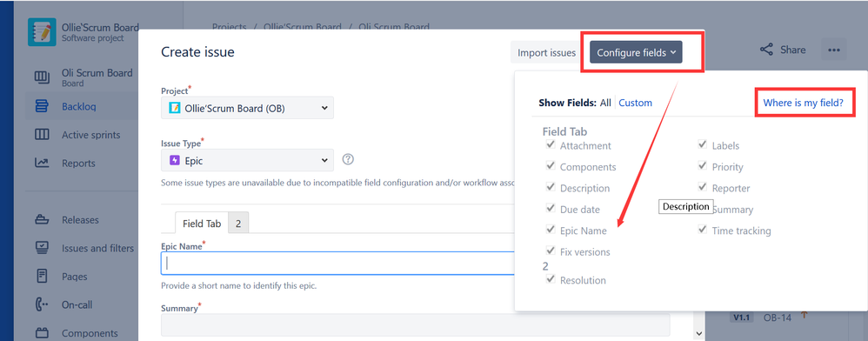This screenshot has width=868, height=341.
Task: Click the Projects breadcrumb link
Action: pyautogui.click(x=230, y=27)
